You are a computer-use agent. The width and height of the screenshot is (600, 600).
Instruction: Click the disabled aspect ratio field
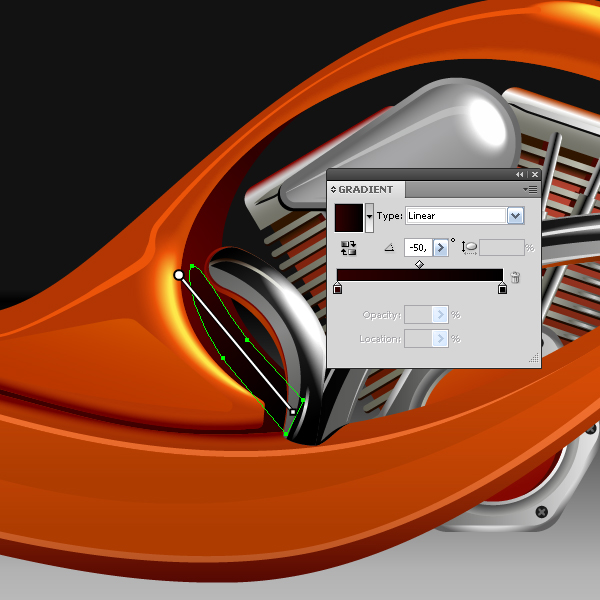pos(502,248)
